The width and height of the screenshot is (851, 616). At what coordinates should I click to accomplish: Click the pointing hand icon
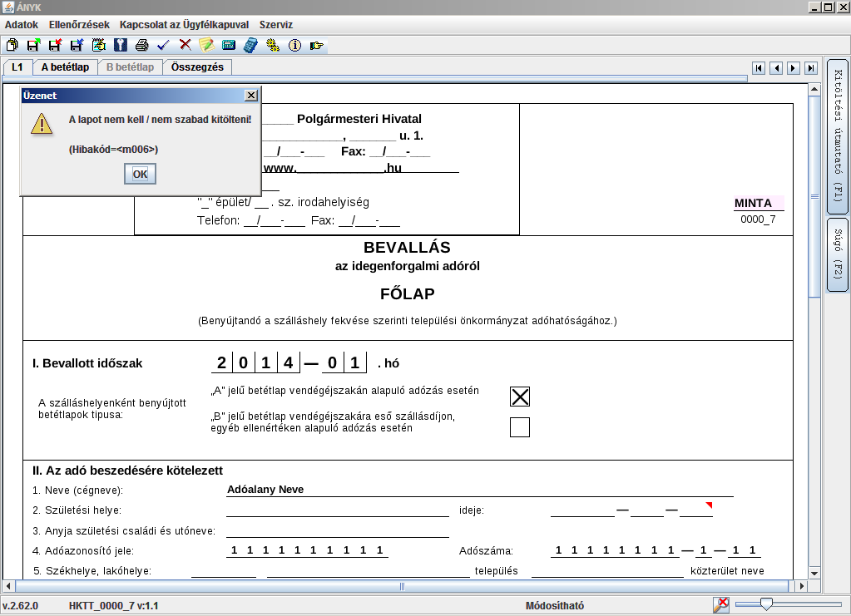tap(316, 45)
